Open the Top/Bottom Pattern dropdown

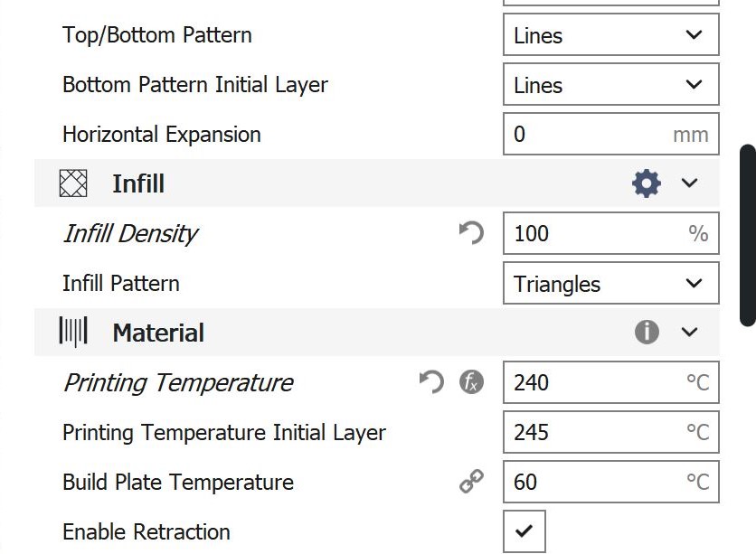point(610,36)
